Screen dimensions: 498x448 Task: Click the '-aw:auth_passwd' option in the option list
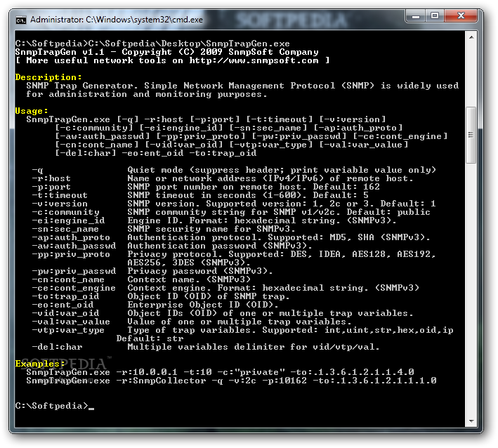coord(74,246)
